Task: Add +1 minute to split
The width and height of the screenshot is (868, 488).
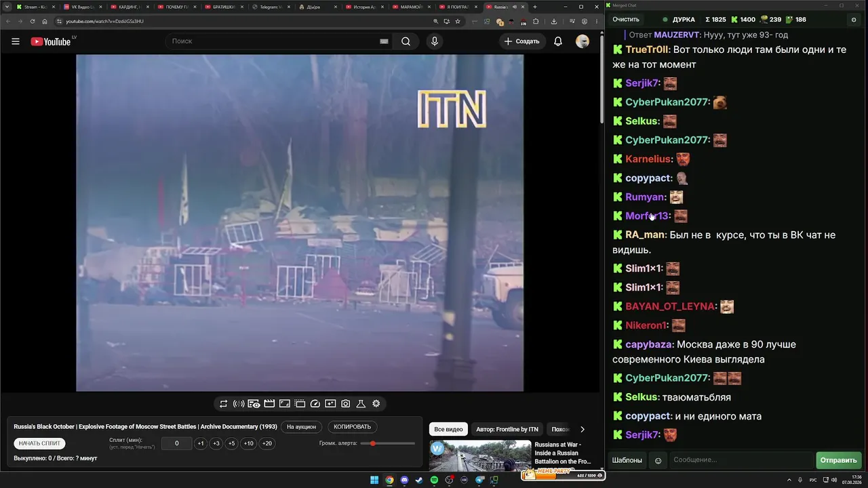Action: pos(200,443)
